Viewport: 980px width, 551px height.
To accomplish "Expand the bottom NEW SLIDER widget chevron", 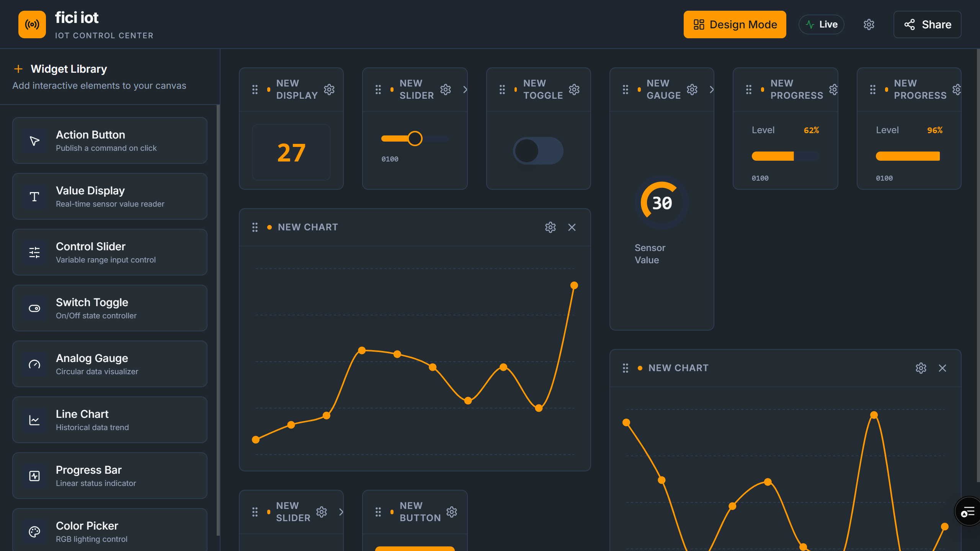I will (341, 512).
